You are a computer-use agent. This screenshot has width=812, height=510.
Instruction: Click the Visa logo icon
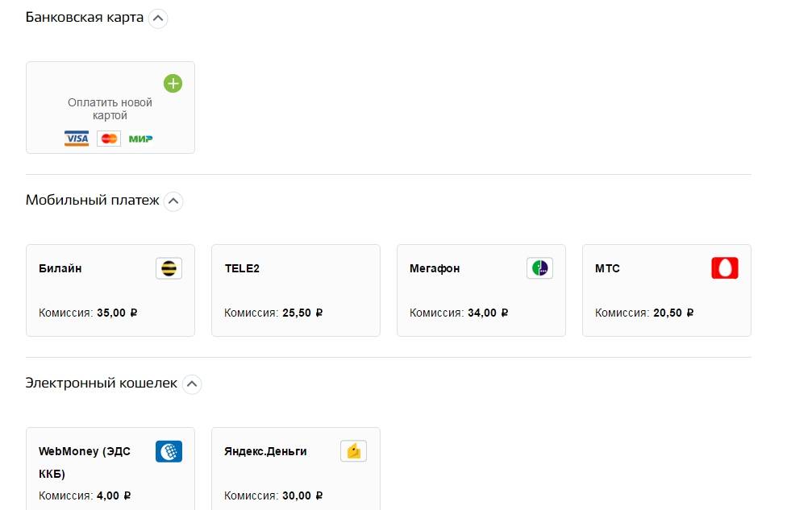77,139
